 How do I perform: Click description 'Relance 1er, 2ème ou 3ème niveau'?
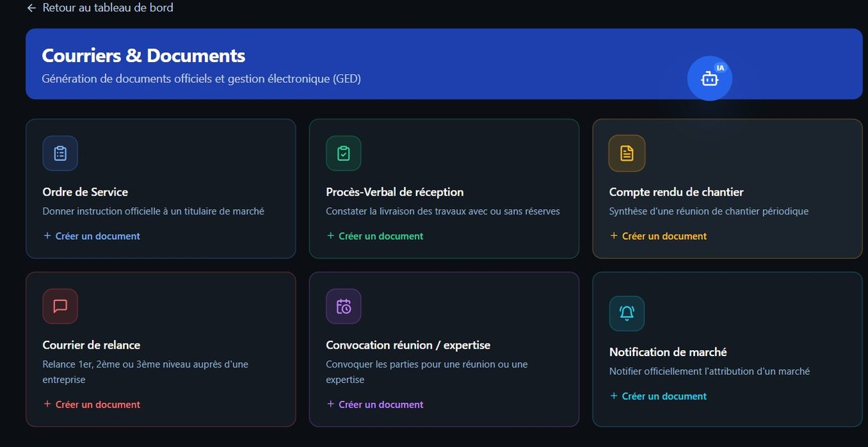tap(146, 372)
